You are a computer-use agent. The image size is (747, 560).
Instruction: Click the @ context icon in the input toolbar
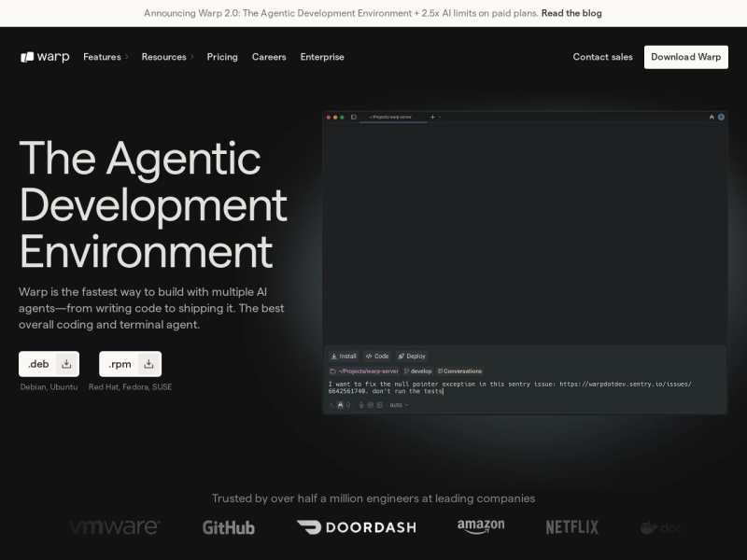click(x=370, y=405)
